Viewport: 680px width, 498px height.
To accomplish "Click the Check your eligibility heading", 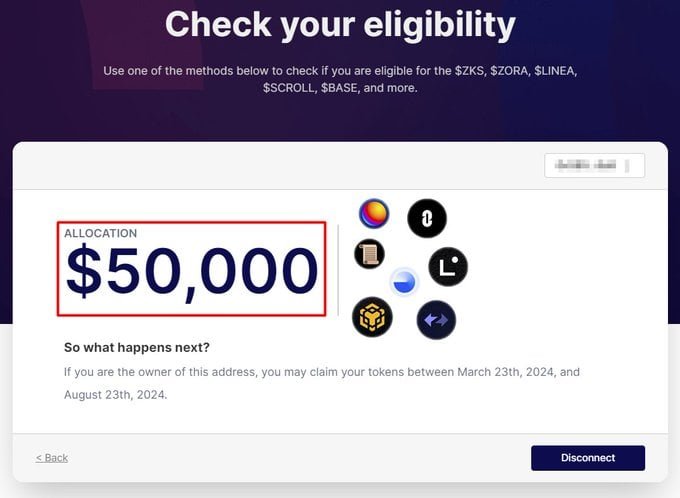I will pyautogui.click(x=340, y=24).
